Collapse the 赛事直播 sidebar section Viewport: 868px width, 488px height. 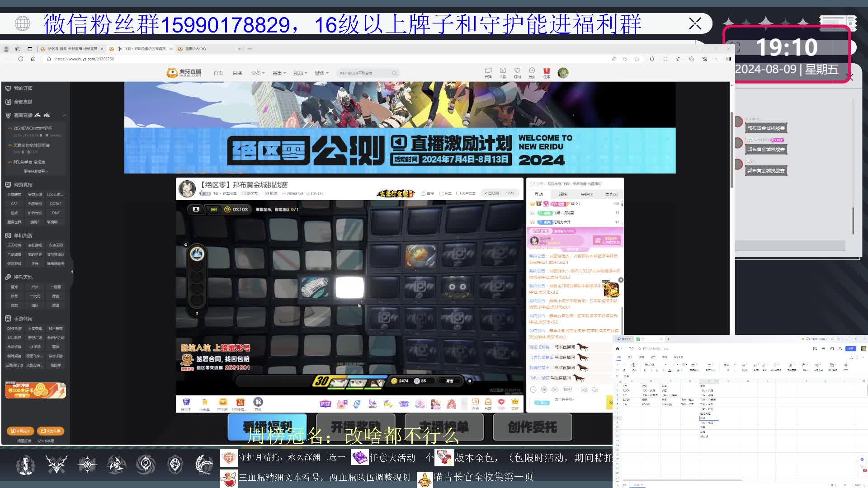click(x=65, y=115)
